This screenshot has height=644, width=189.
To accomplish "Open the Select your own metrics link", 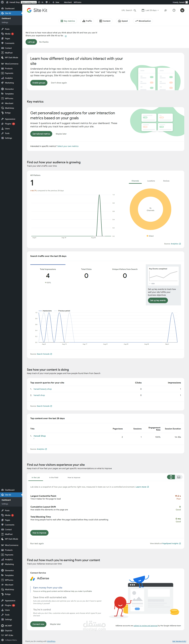I will click(68, 146).
